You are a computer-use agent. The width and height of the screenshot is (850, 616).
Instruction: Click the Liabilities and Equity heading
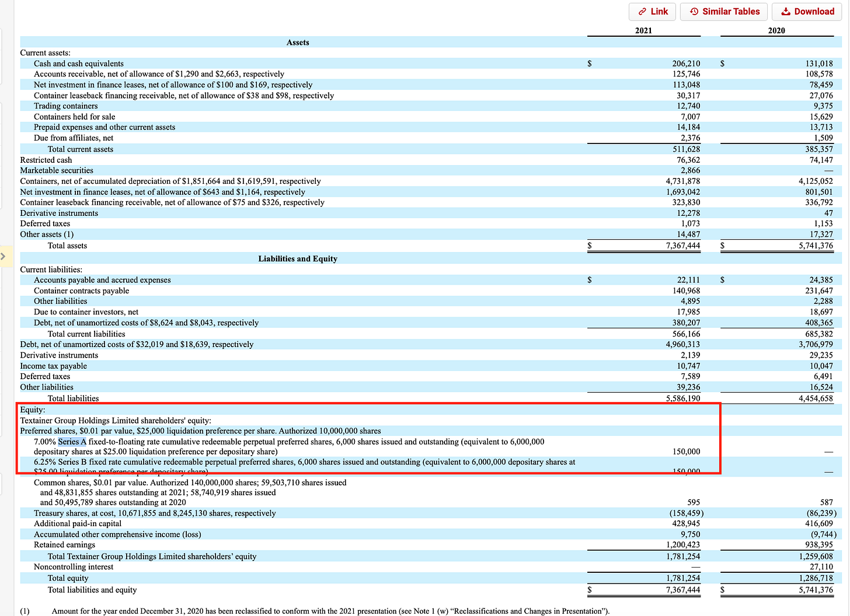click(298, 258)
